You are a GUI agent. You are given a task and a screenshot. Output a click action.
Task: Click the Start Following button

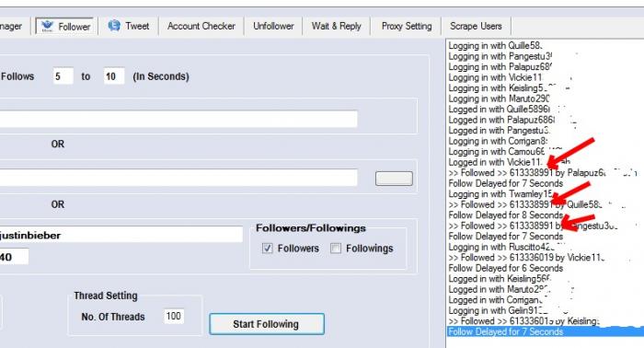click(x=267, y=324)
